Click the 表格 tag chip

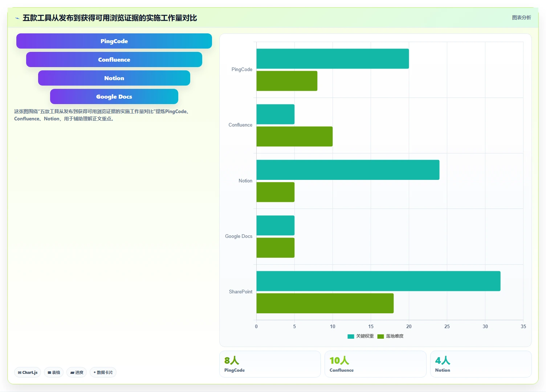54,372
